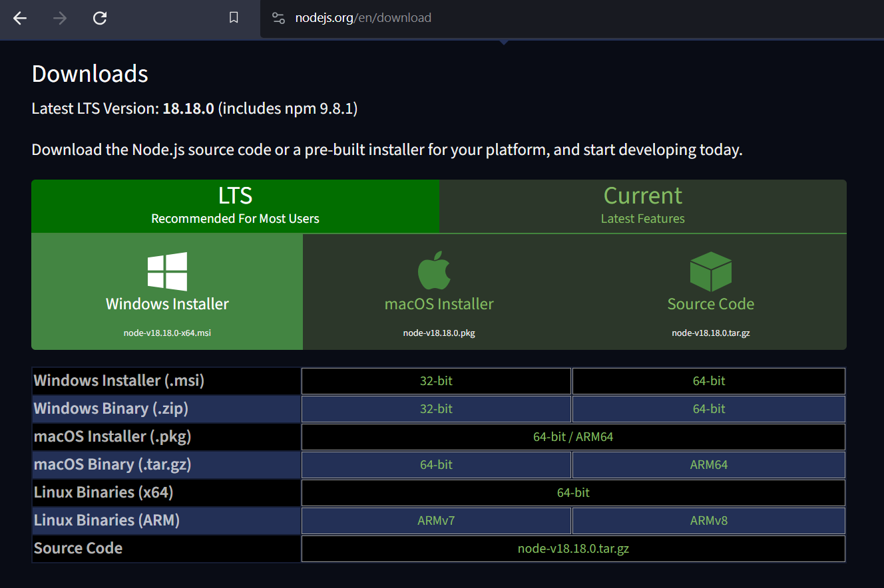Click the Source Code box icon
The image size is (884, 588).
tap(710, 271)
